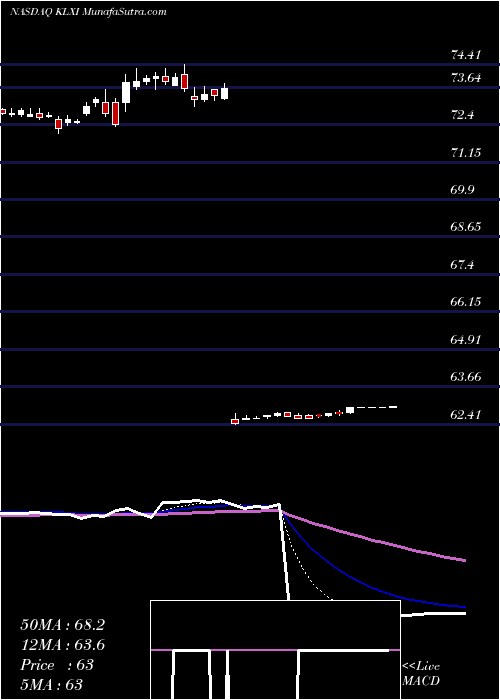The image size is (500, 700).
Task: Select the 72.4 price level label
Action: point(462,116)
